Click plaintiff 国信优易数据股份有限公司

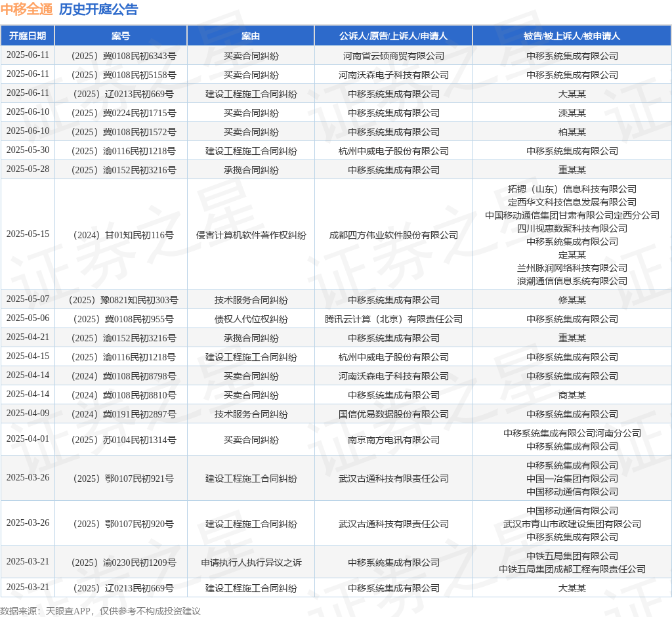pos(394,414)
